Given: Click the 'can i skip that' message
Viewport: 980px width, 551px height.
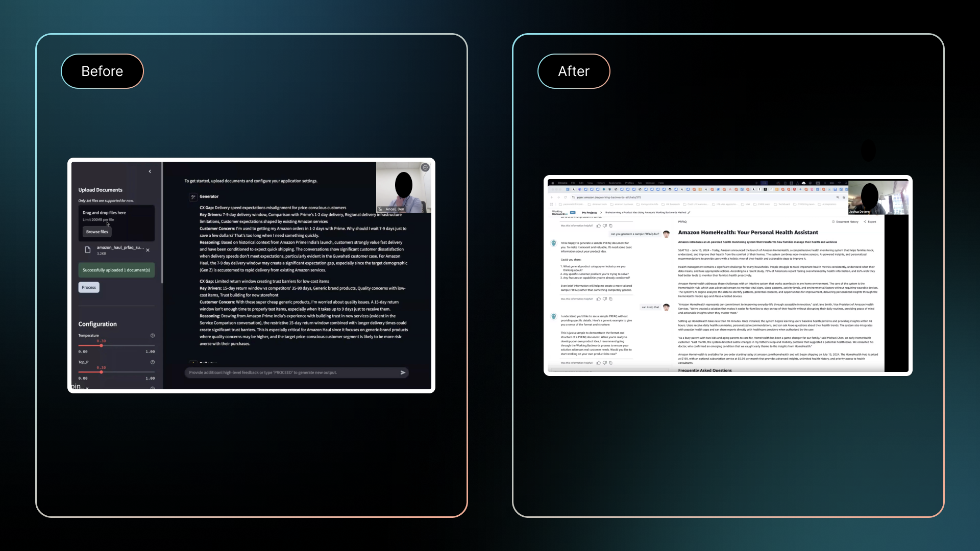Looking at the screenshot, I should (x=650, y=307).
